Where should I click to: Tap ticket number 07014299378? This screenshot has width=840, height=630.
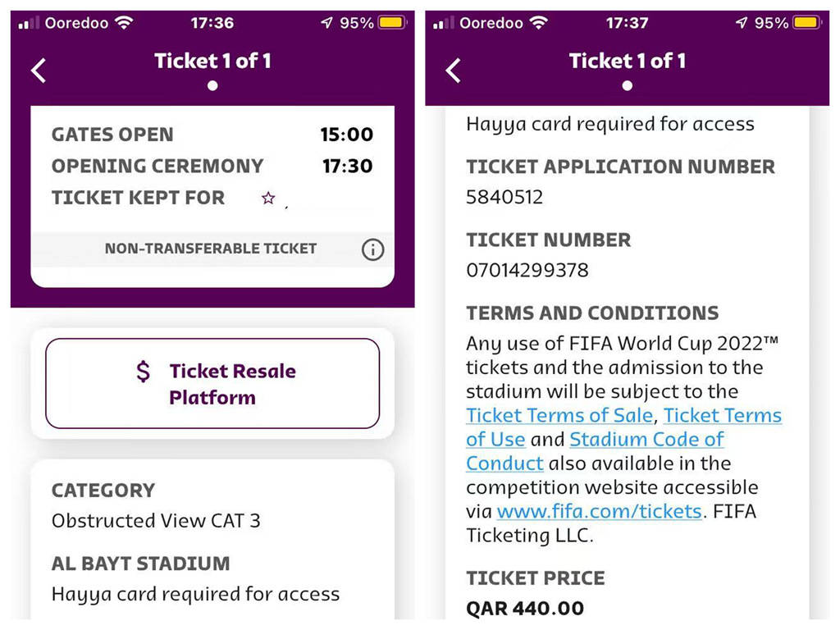pyautogui.click(x=527, y=270)
